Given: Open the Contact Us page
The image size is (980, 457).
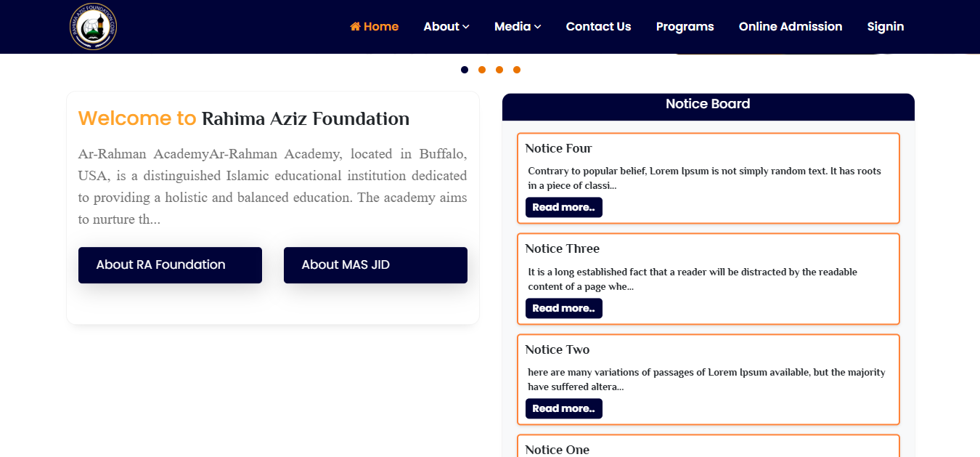Looking at the screenshot, I should point(598,26).
